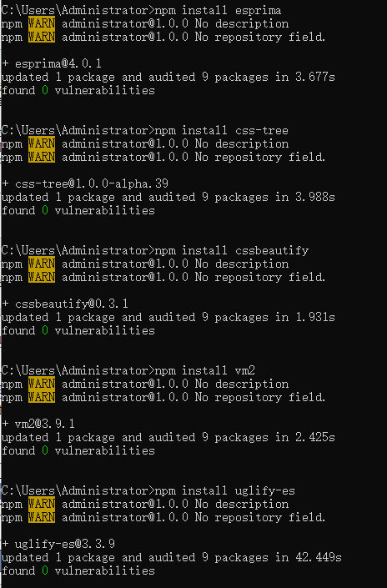Click the green 0 after uglify-es install
387x588 pixels.
[x=45, y=570]
